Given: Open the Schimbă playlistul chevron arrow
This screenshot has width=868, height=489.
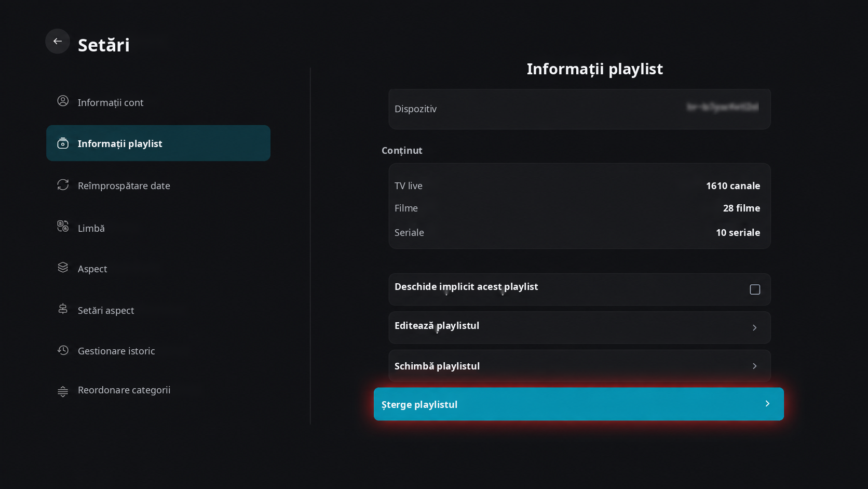Looking at the screenshot, I should (755, 366).
